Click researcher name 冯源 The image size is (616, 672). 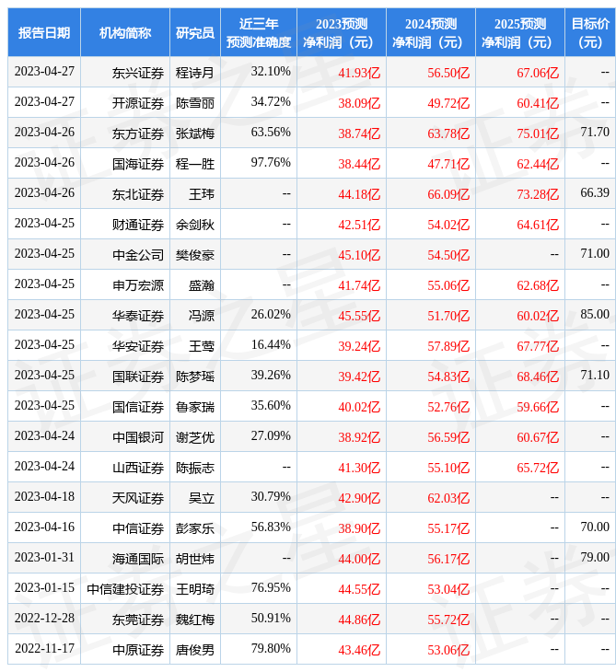coord(202,316)
